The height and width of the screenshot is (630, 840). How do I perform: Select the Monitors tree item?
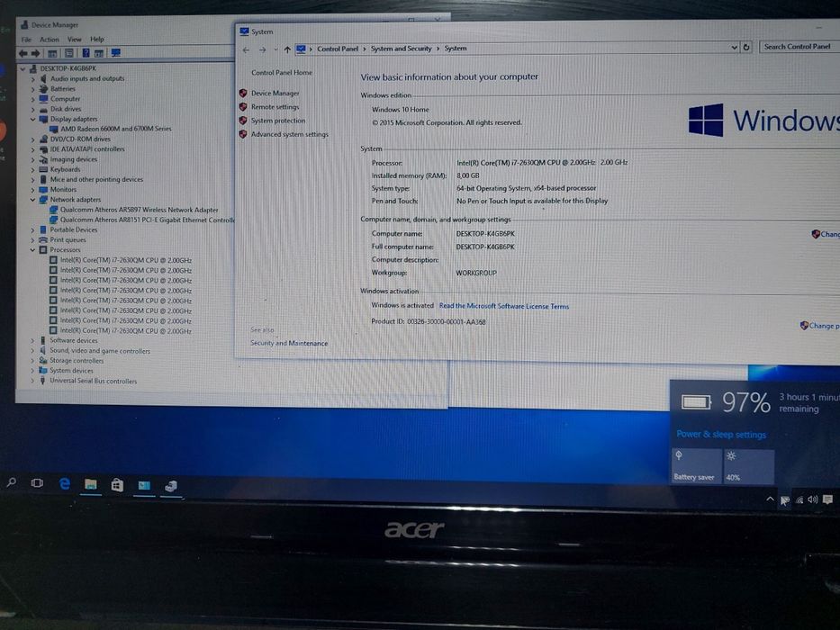pos(63,190)
